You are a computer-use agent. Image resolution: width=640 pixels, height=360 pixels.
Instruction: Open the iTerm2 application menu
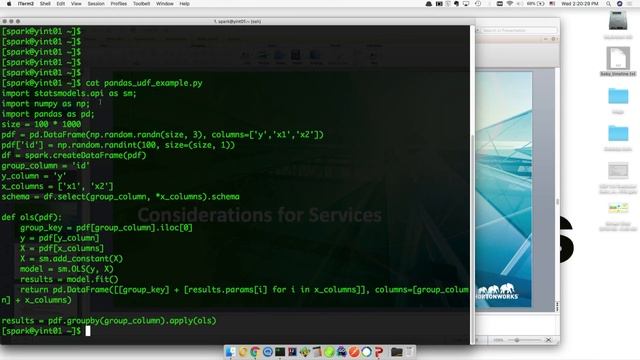point(26,4)
